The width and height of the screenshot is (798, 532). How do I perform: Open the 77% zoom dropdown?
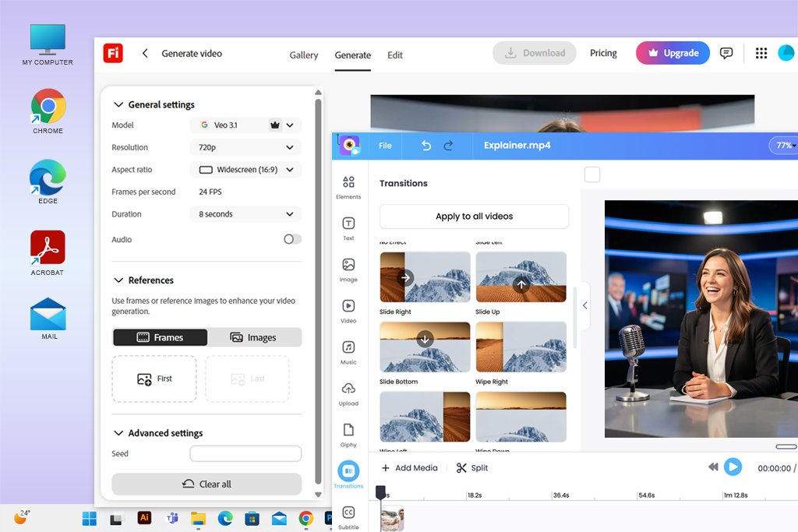[784, 146]
